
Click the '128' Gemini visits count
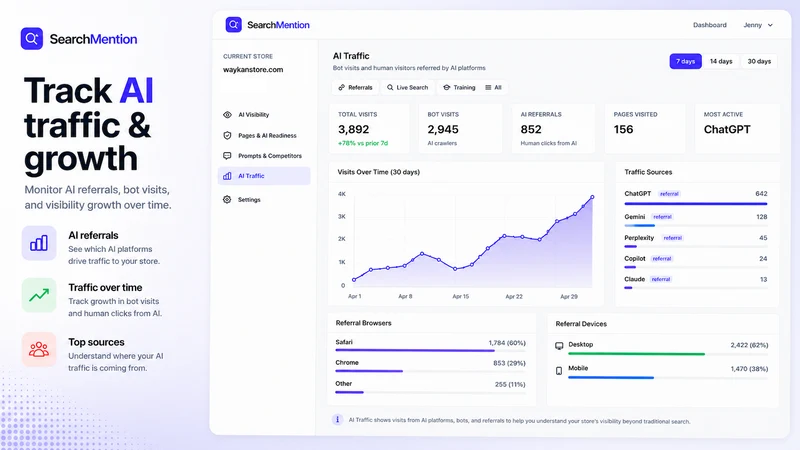(761, 217)
